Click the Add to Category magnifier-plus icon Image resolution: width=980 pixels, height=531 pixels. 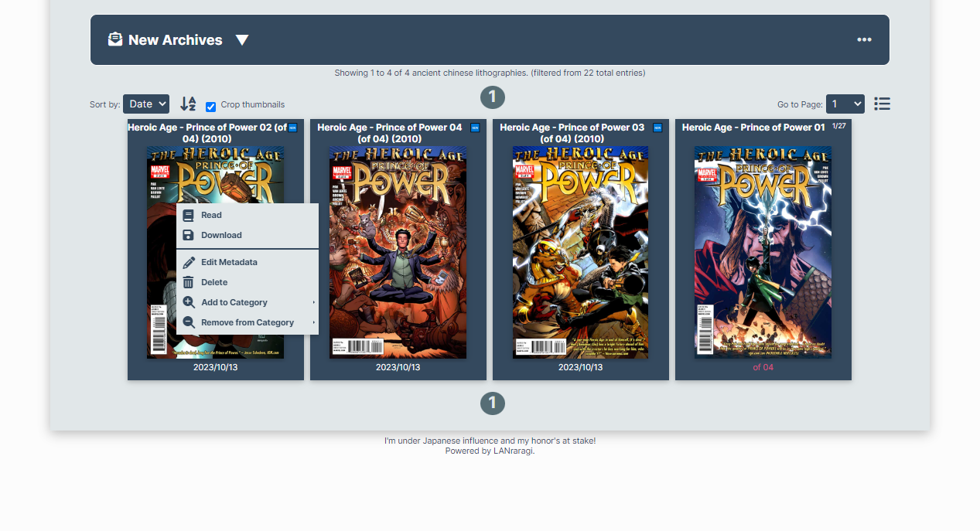point(189,302)
